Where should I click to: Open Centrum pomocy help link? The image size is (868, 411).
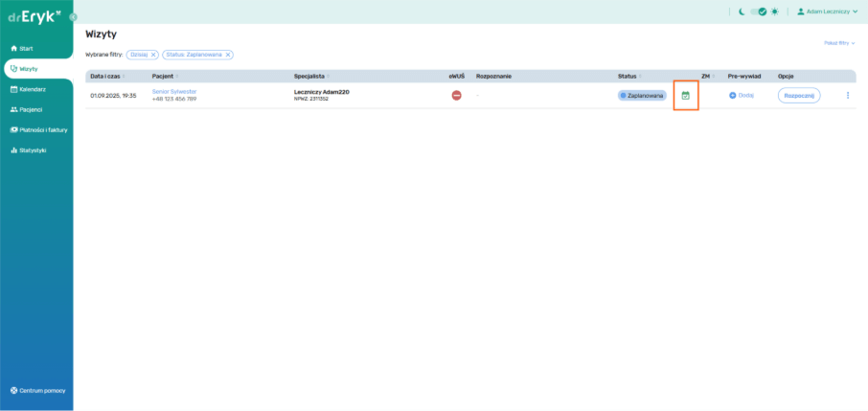[x=37, y=390]
